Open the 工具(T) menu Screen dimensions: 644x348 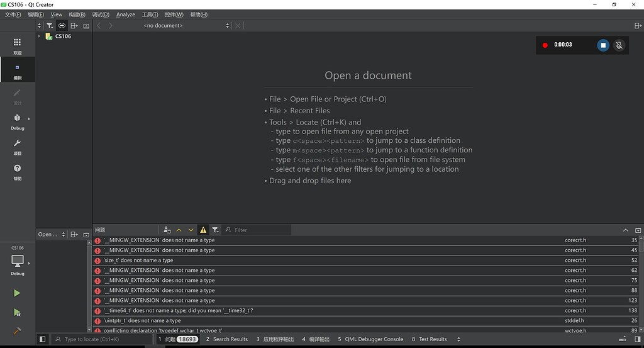click(x=150, y=14)
